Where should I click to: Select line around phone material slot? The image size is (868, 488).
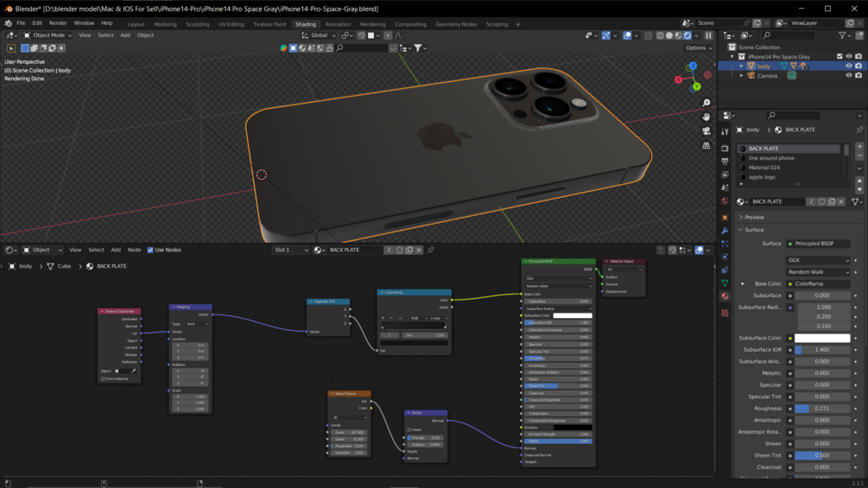point(790,158)
